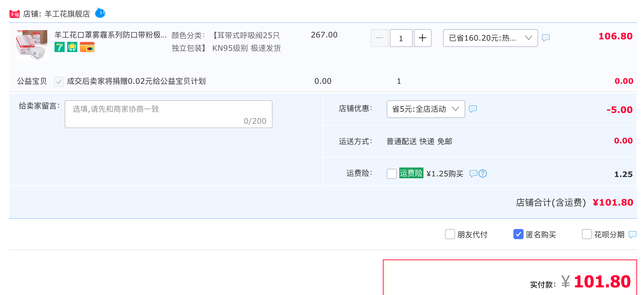The width and height of the screenshot is (644, 295).
Task: Click the comment icon beside 花呗分期
Action: [x=633, y=234]
